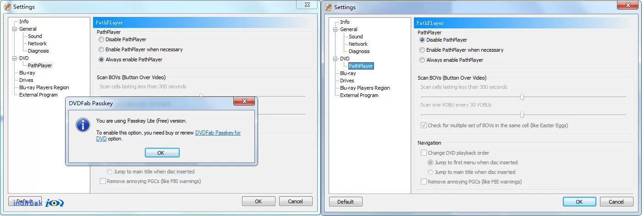Screen dimensions: 644x216
Task: Collapse the General tree node in left window
Action: tap(15, 29)
